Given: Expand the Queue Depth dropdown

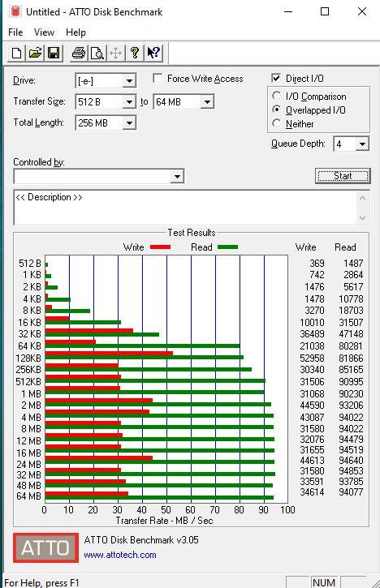Looking at the screenshot, I should click(362, 144).
